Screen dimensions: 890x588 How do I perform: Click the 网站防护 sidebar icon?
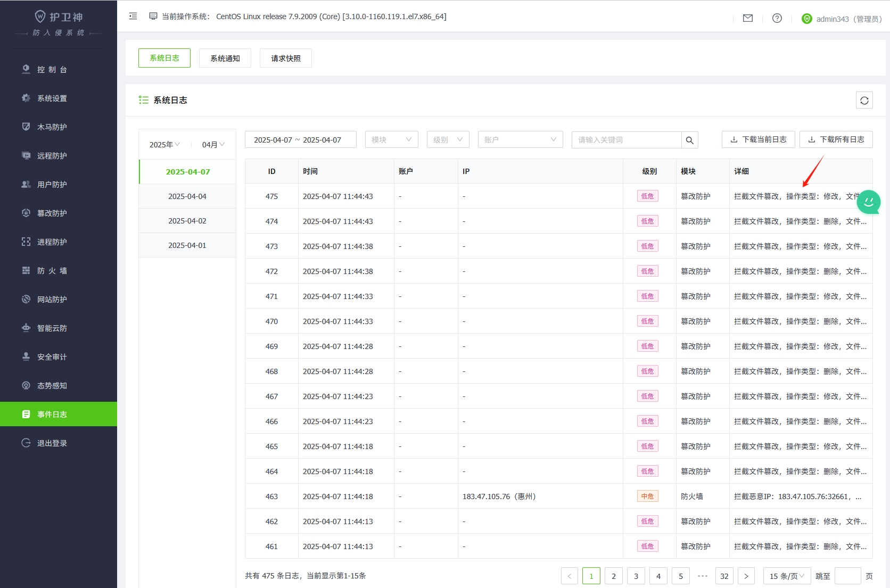pos(26,299)
